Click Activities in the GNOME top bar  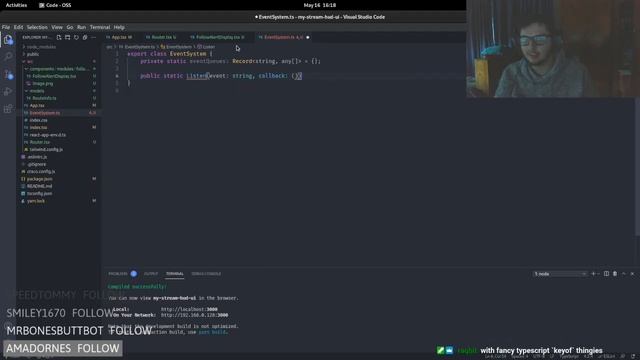point(16,5)
